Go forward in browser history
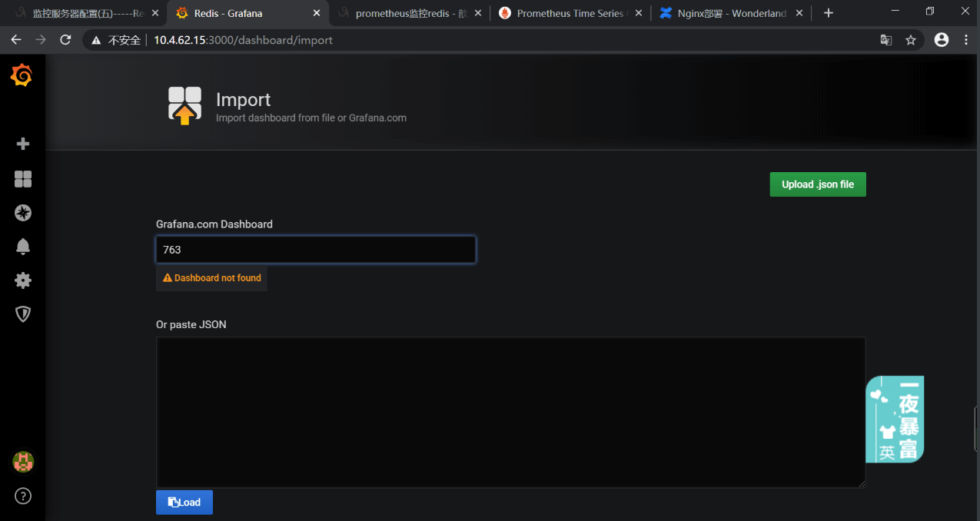 click(41, 40)
